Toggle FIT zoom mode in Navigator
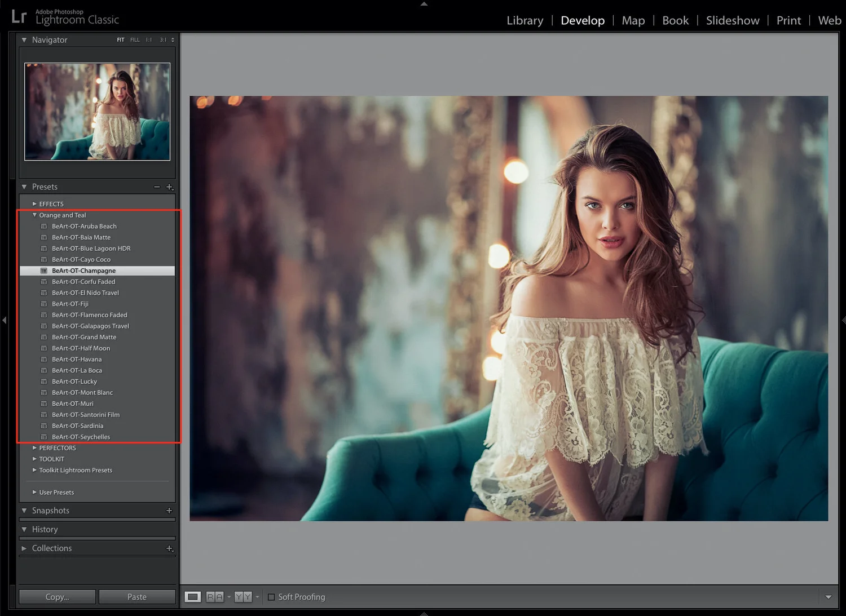This screenshot has height=616, width=846. point(120,40)
